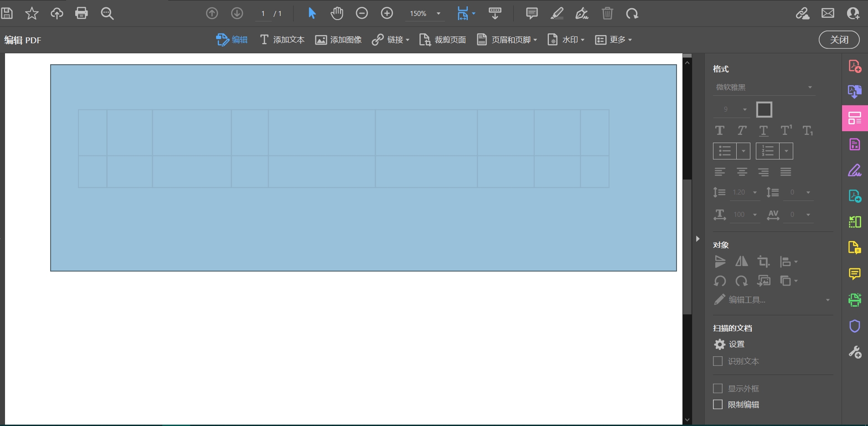Toggle subscript text format
The image size is (868, 426).
click(x=808, y=131)
